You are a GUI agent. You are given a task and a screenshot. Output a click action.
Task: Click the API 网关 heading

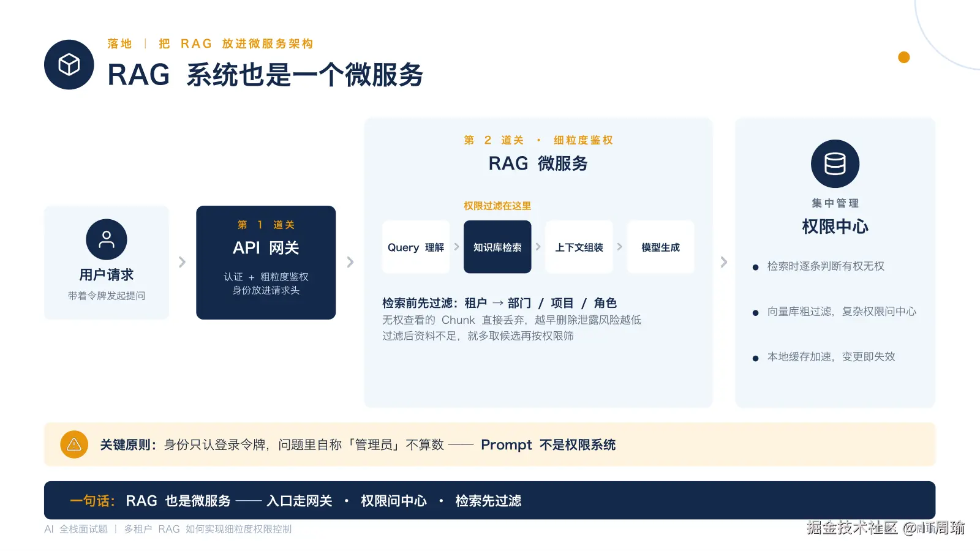[266, 248]
